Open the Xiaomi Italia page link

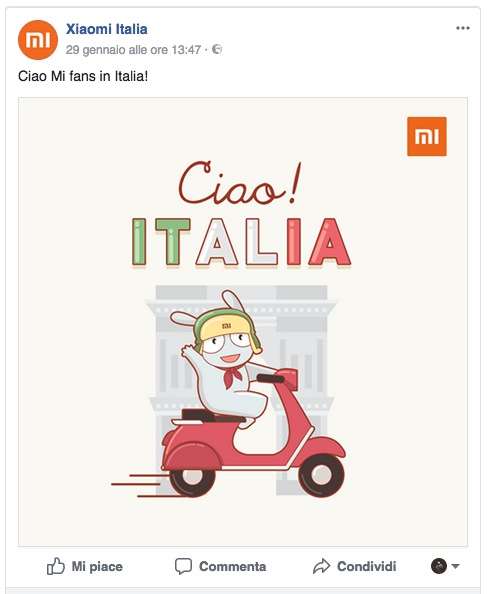point(106,29)
